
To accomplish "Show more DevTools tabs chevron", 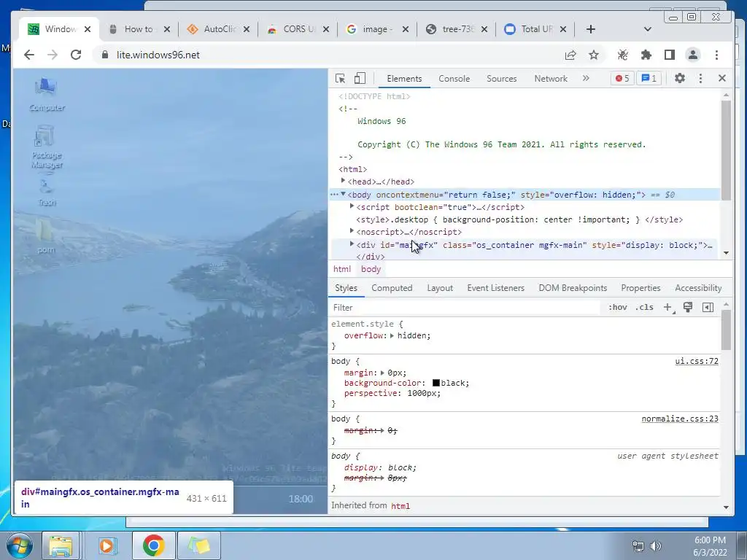I will tap(586, 78).
